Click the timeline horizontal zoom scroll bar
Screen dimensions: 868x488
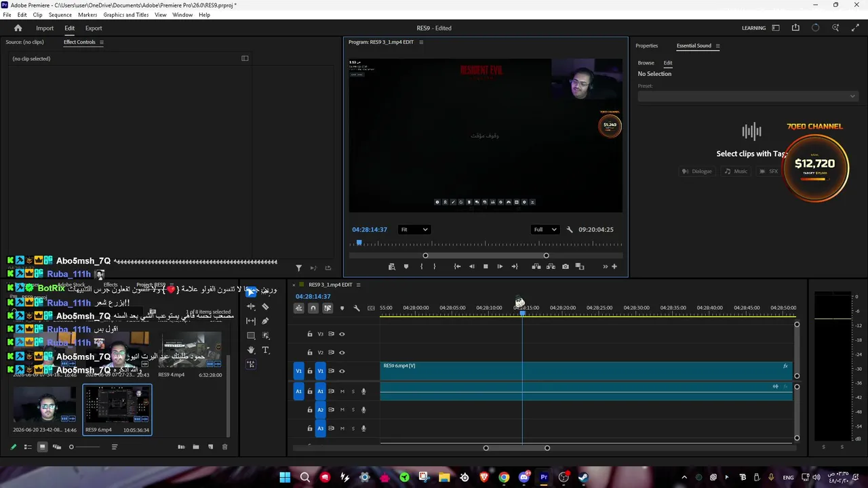[x=516, y=448]
